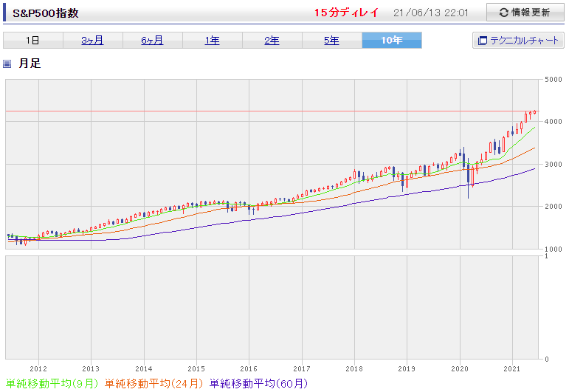This screenshot has height=392, width=569.
Task: Show the 1年 chart range
Action: (213, 41)
